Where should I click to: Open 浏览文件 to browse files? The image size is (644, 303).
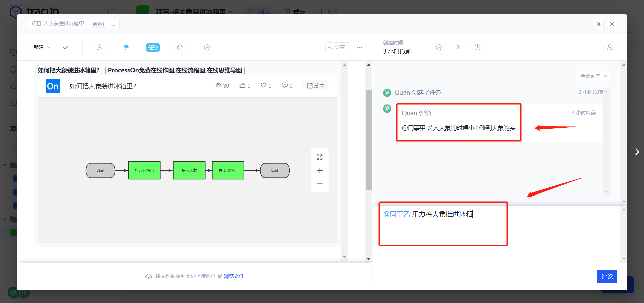coord(234,276)
